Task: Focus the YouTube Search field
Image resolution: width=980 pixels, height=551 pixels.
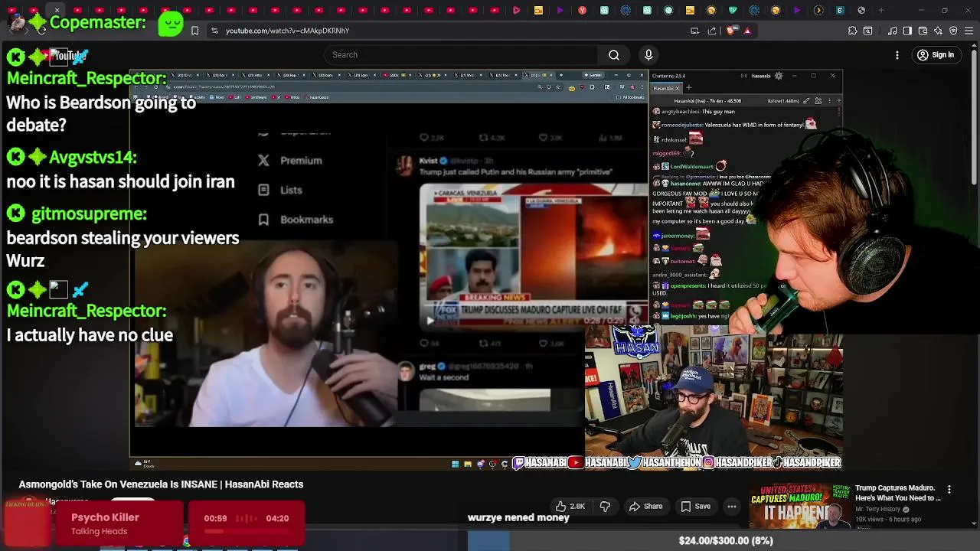Action: 462,55
